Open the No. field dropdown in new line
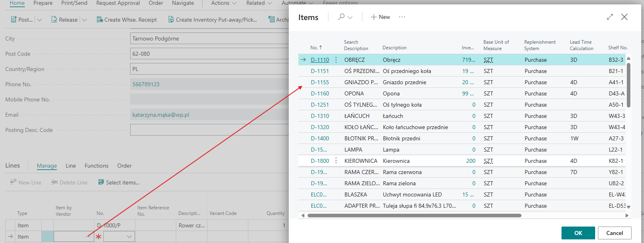Image resolution: width=644 pixels, height=243 pixels. click(129, 237)
